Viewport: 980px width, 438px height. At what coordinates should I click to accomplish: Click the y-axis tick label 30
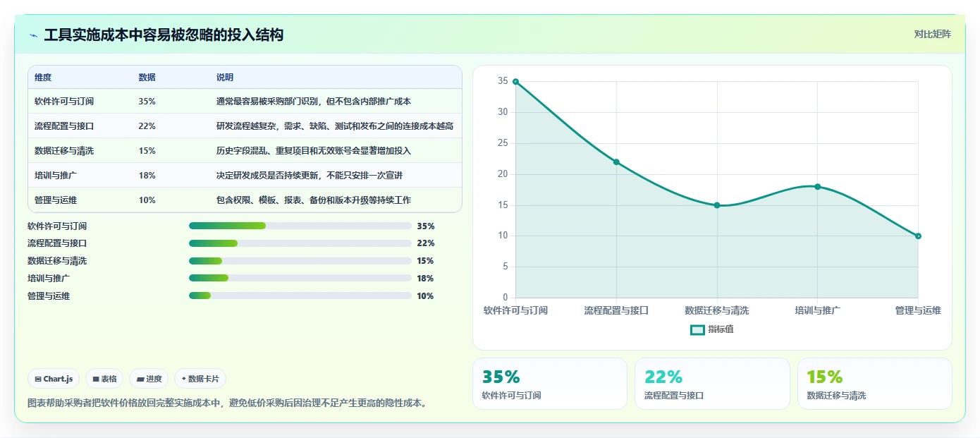(503, 112)
